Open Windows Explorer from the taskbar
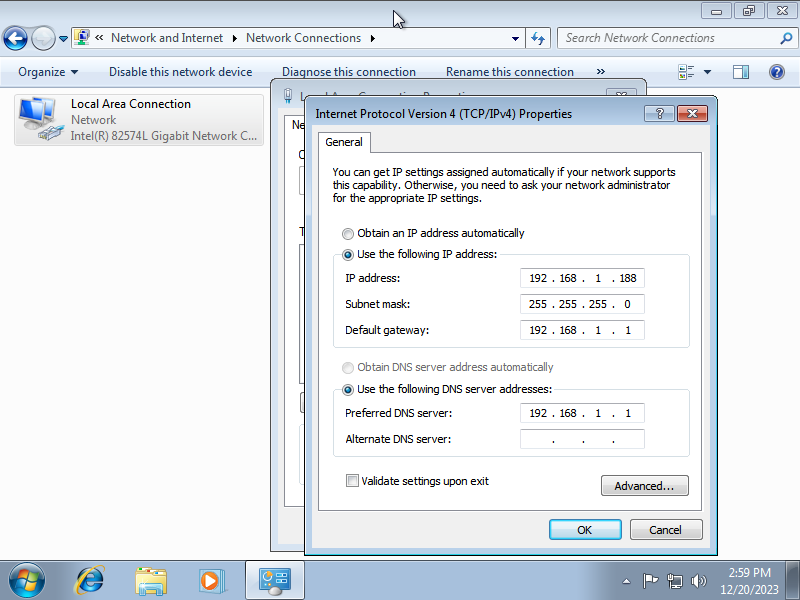The image size is (800, 600). (151, 580)
